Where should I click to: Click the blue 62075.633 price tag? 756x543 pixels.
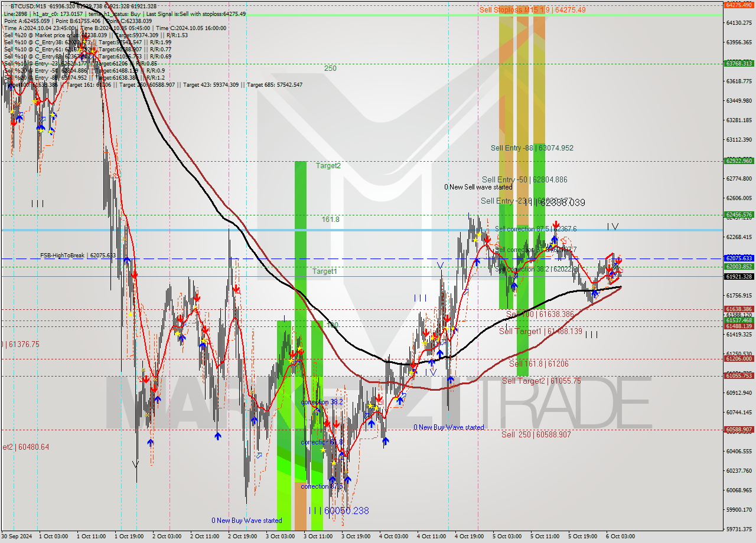click(x=739, y=259)
